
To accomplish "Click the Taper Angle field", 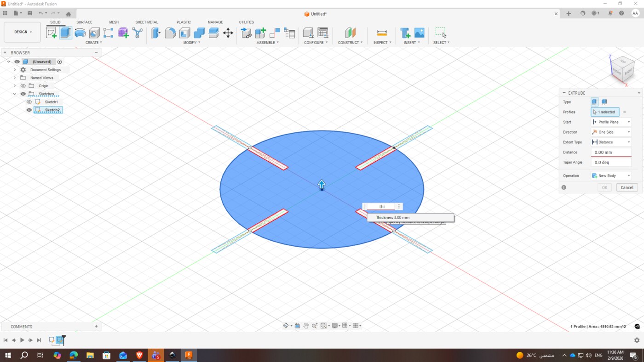I will click(x=611, y=162).
